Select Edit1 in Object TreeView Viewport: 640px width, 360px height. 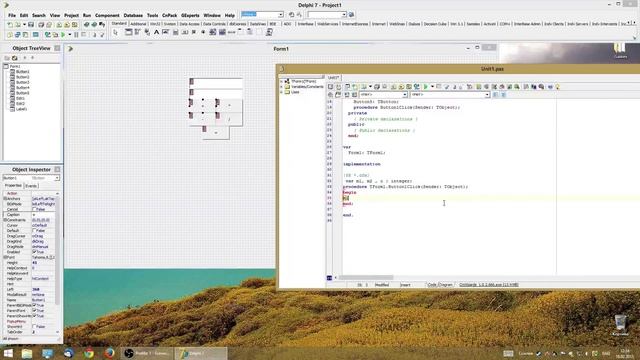point(20,98)
